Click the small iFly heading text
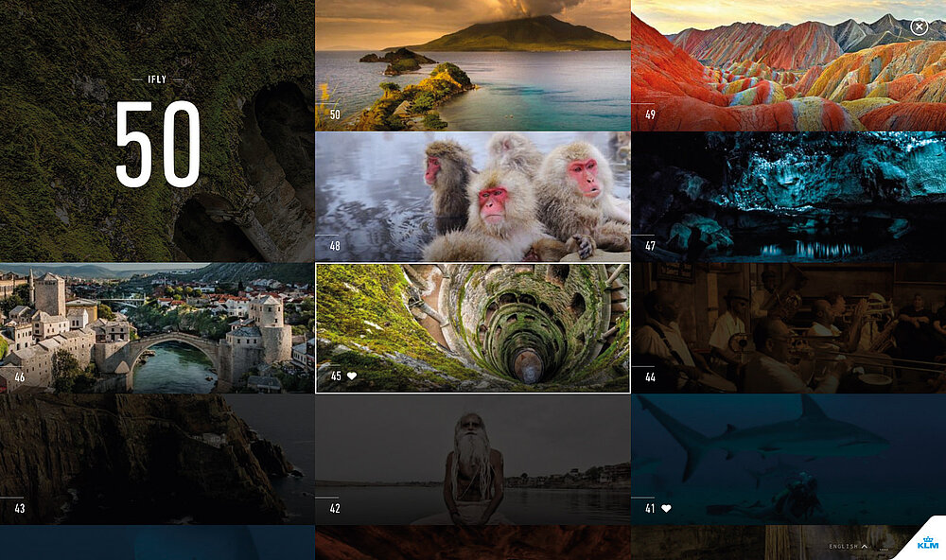Viewport: 946px width, 560px height. click(x=157, y=79)
